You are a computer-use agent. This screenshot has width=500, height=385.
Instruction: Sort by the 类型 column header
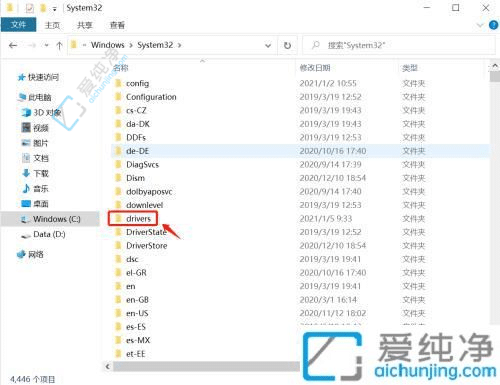pyautogui.click(x=410, y=68)
